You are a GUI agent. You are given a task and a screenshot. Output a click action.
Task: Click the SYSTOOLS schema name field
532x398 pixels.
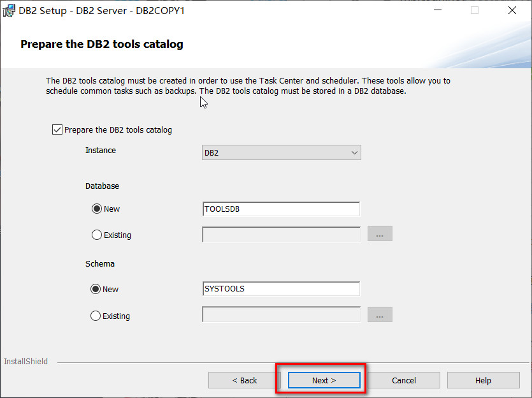(281, 289)
